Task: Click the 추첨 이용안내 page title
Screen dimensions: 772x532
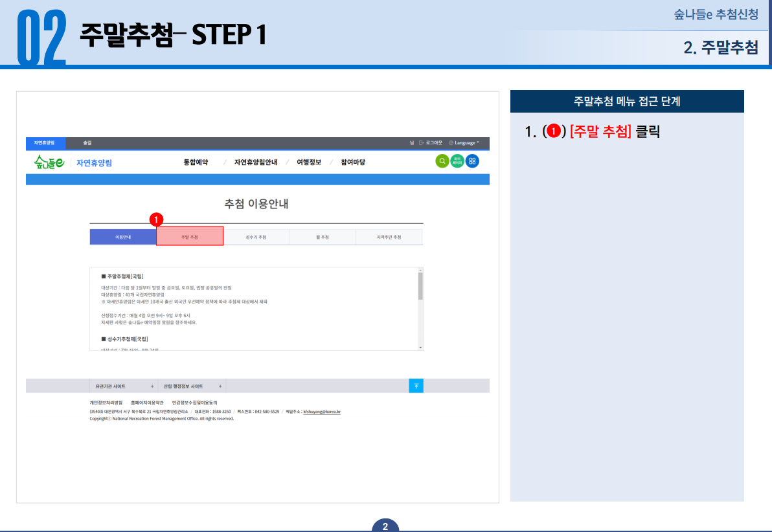Action: [256, 204]
